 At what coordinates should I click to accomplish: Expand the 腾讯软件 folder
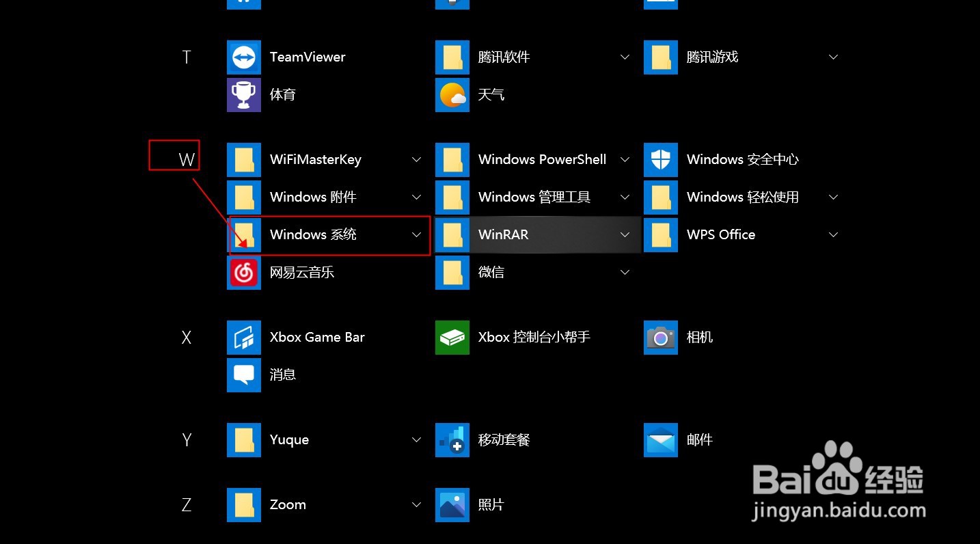coord(625,57)
